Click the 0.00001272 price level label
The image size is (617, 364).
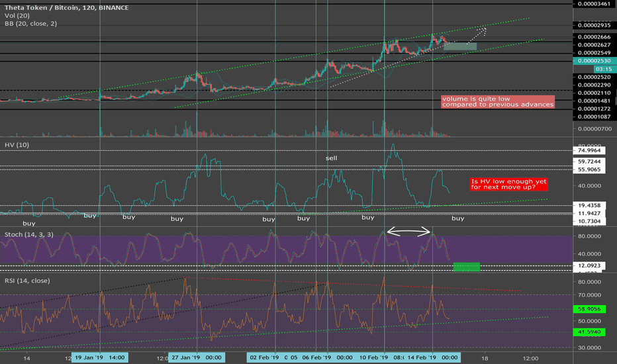594,109
